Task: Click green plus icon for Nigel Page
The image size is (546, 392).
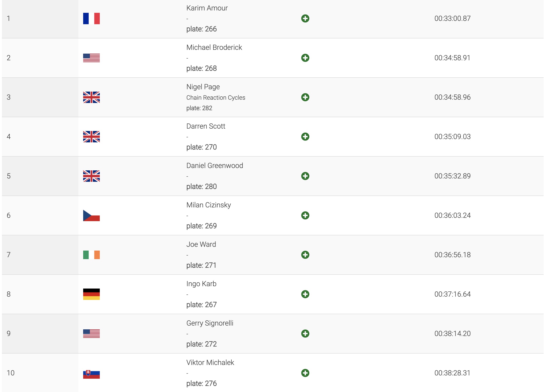Action: coord(305,97)
